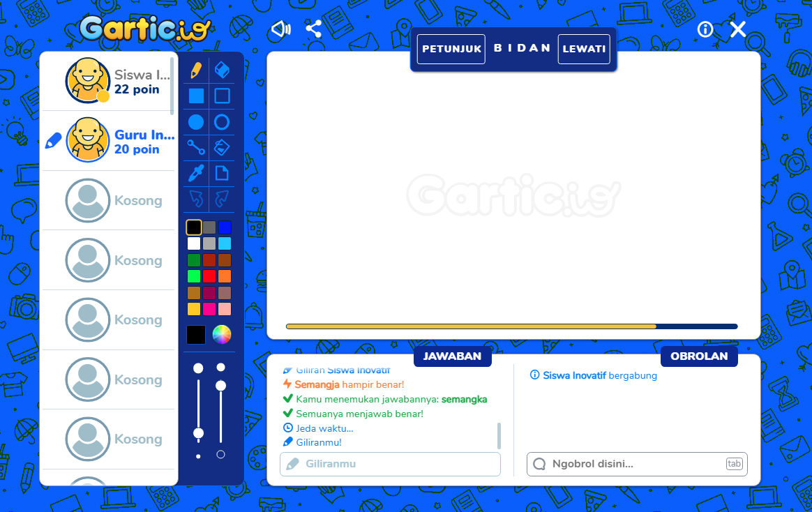This screenshot has width=812, height=512.
Task: Choose the outlined rectangle tool
Action: (x=222, y=96)
